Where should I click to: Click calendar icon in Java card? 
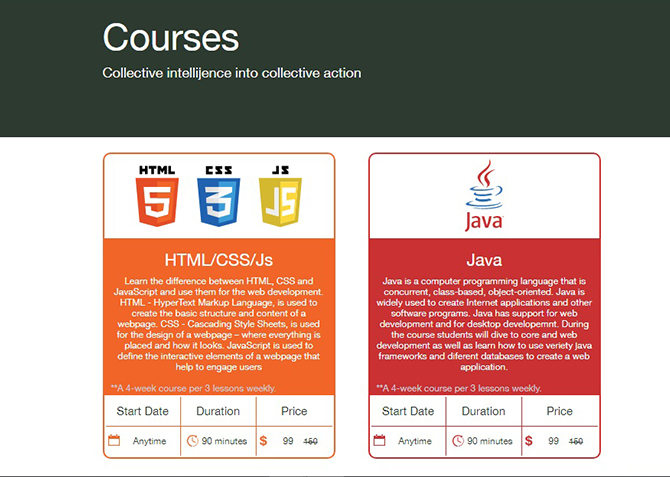379,440
